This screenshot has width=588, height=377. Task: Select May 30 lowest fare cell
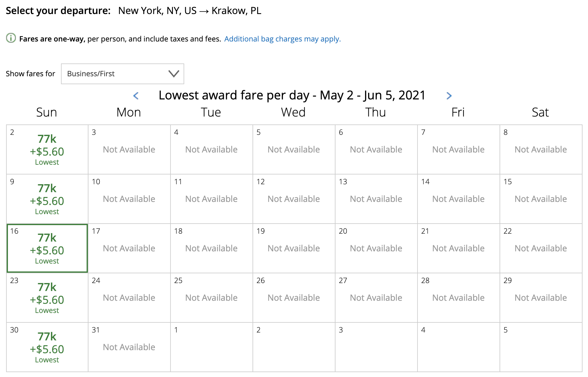click(x=47, y=347)
